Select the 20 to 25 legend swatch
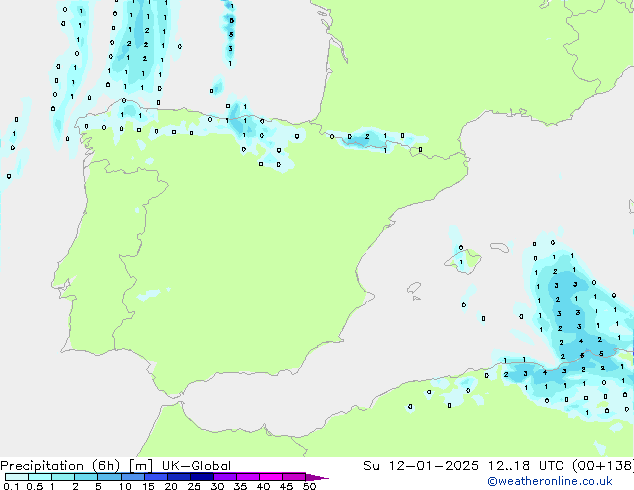 point(179,477)
